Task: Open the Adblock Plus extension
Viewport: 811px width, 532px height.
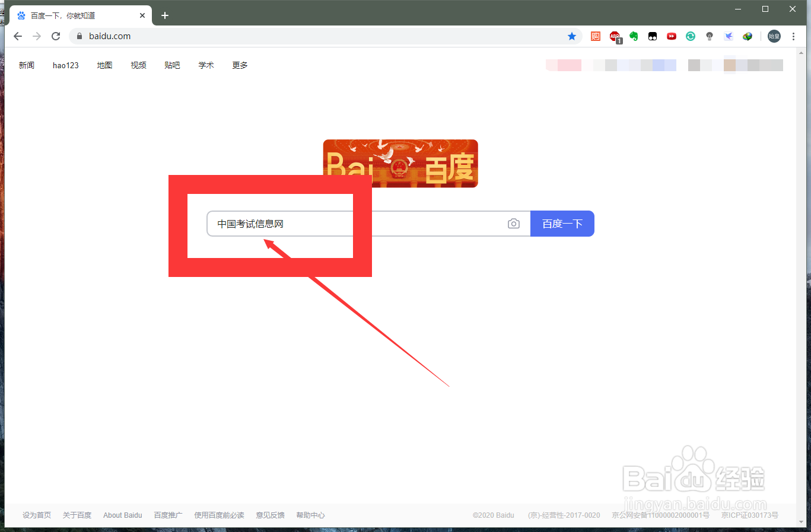Action: (615, 37)
